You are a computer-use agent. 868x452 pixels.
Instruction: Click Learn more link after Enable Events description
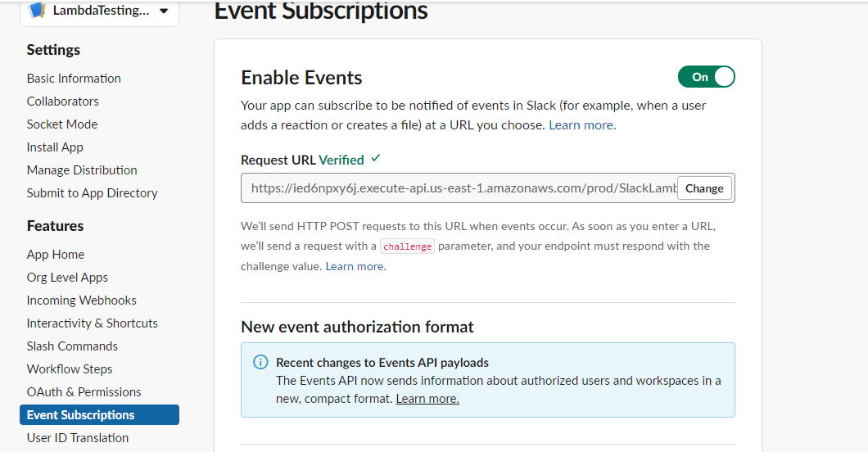[x=581, y=125]
